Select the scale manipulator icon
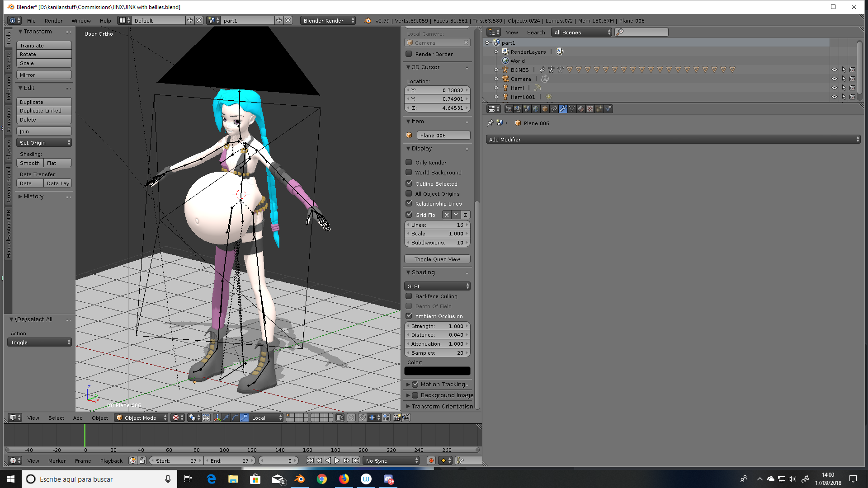868x488 pixels. pyautogui.click(x=244, y=418)
